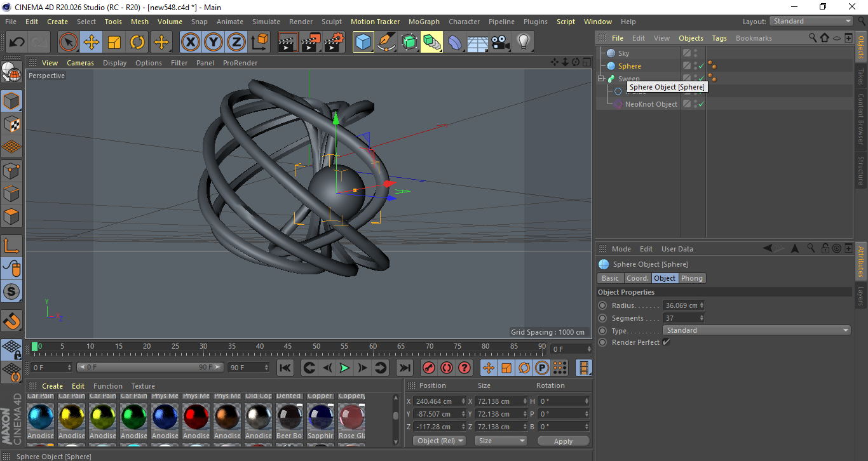Image resolution: width=868 pixels, height=461 pixels.
Task: Click the X Position input field
Action: pyautogui.click(x=435, y=401)
